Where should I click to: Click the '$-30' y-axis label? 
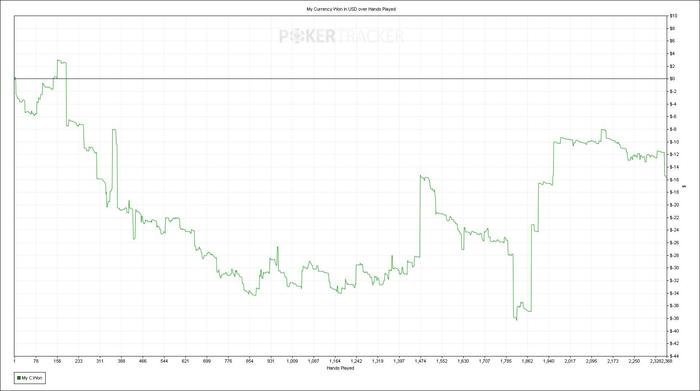click(x=674, y=268)
